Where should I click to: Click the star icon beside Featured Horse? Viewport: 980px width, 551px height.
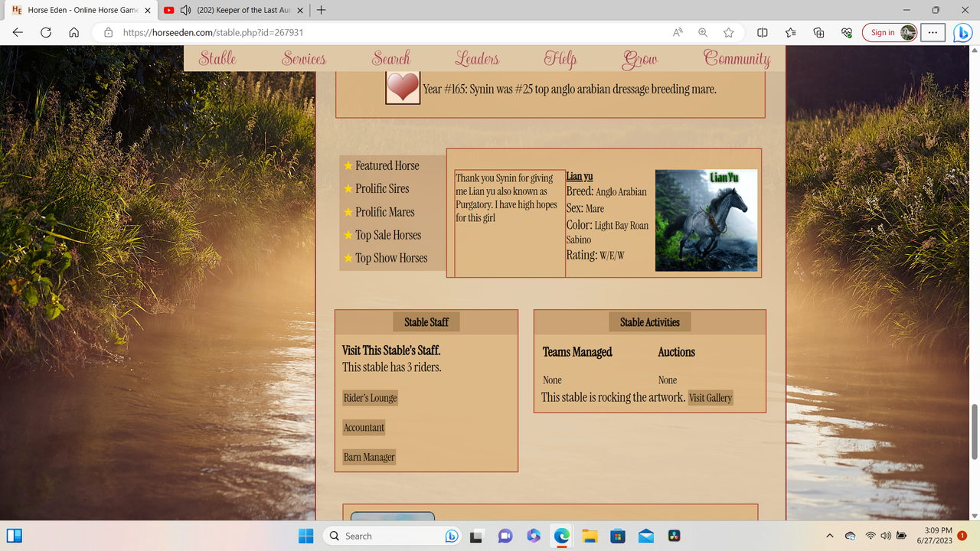(x=348, y=165)
